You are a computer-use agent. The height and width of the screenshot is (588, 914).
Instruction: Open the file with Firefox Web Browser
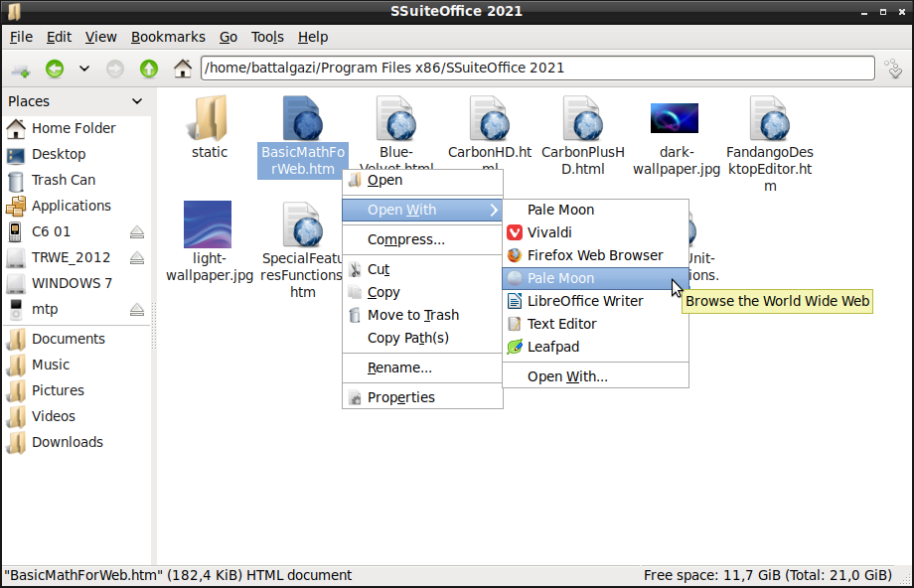[x=595, y=256]
